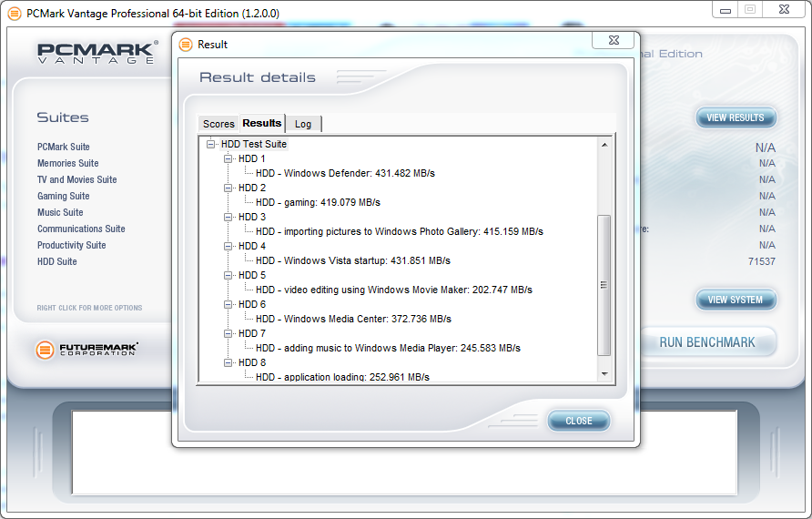Image resolution: width=812 pixels, height=519 pixels.
Task: Switch to the Scores tab
Action: coord(218,124)
